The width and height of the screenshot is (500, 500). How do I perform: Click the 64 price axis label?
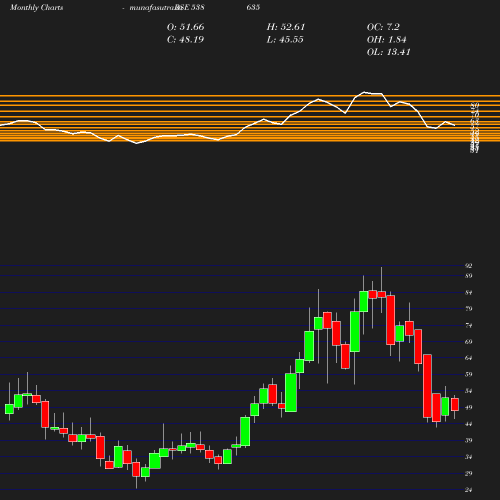tap(469, 358)
